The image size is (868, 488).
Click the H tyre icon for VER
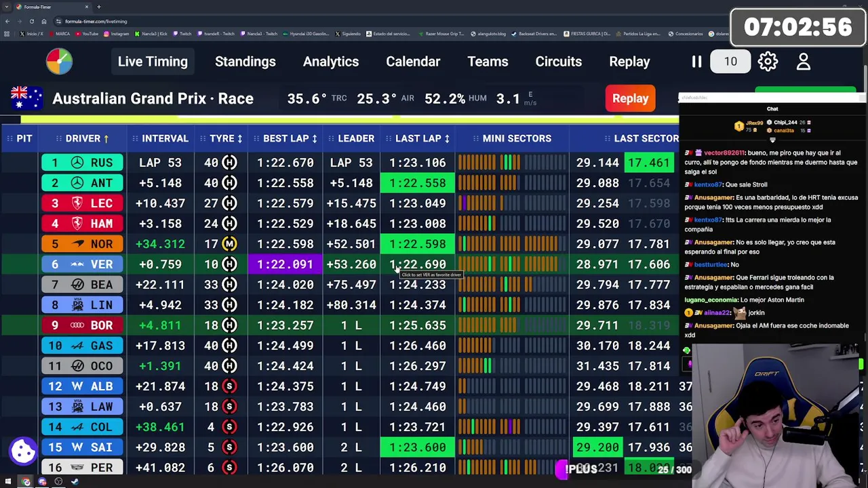tap(230, 264)
